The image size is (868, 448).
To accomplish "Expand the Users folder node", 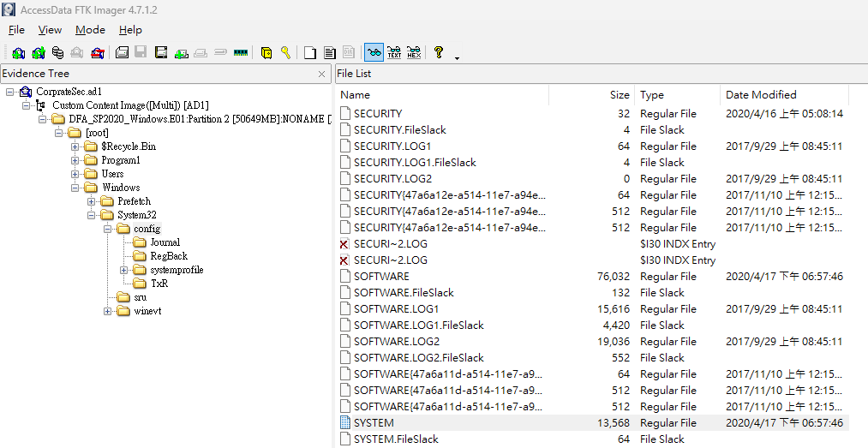I will 75,174.
